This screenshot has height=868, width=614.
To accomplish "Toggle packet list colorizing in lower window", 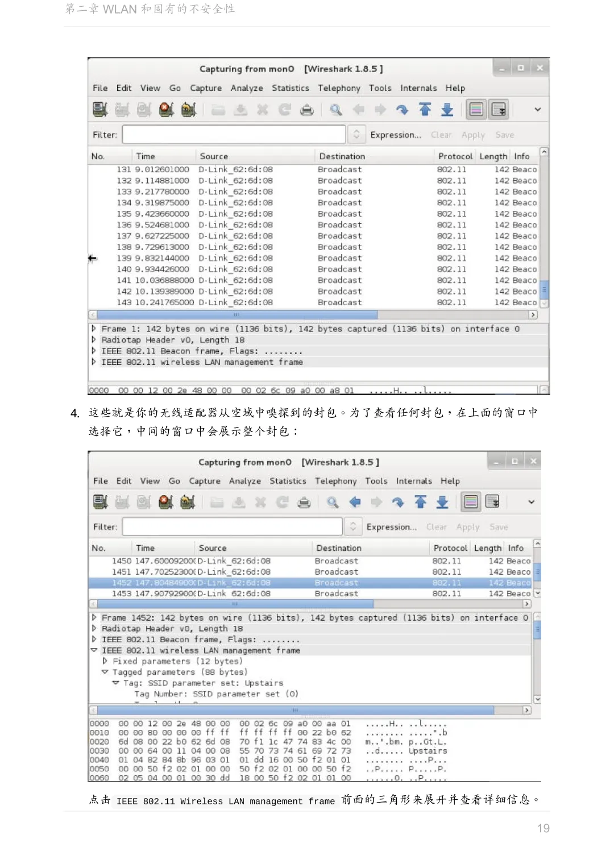I will (471, 502).
